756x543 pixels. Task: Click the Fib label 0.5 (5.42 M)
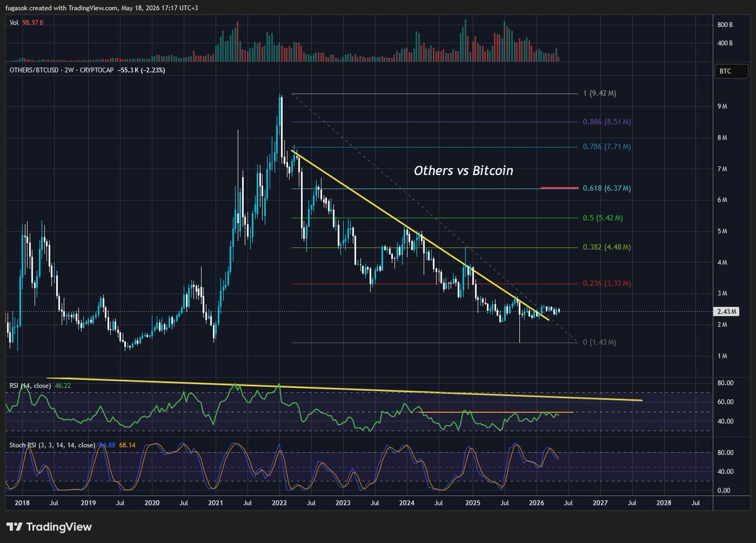click(602, 218)
